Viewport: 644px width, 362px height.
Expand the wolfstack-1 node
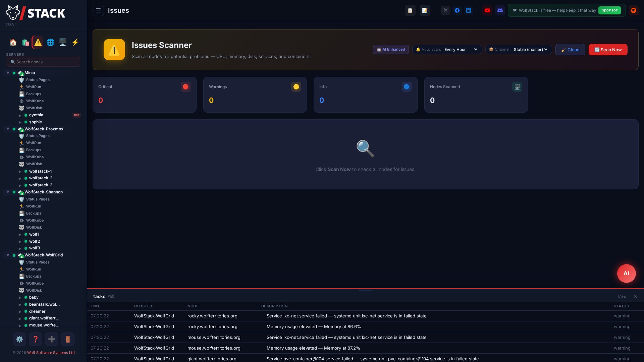20,172
